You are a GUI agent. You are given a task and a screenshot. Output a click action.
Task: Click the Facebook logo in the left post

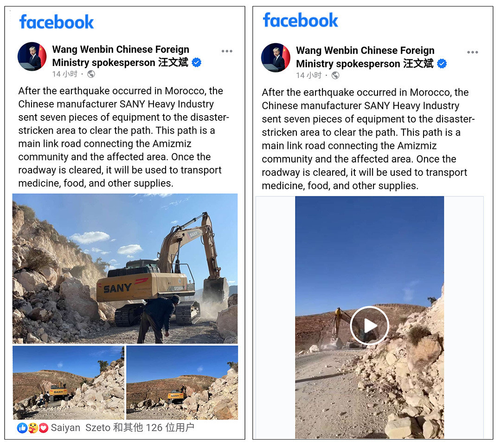click(56, 22)
